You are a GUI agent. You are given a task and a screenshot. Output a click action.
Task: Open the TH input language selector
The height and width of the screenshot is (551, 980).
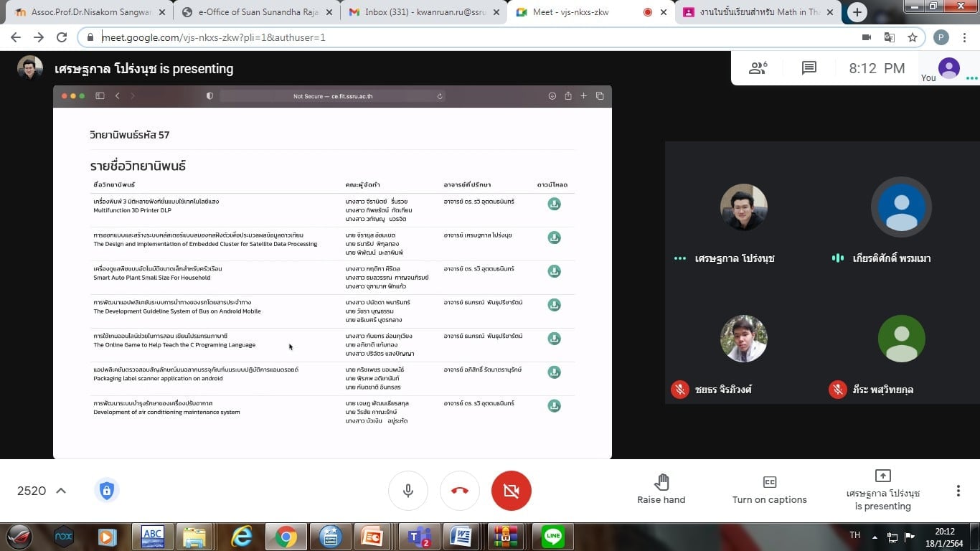point(854,535)
